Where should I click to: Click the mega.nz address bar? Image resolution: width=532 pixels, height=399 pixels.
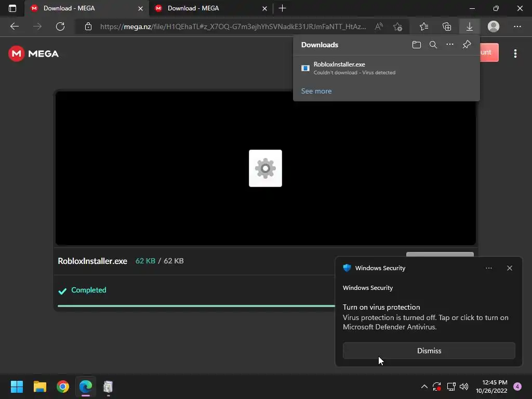tap(233, 26)
